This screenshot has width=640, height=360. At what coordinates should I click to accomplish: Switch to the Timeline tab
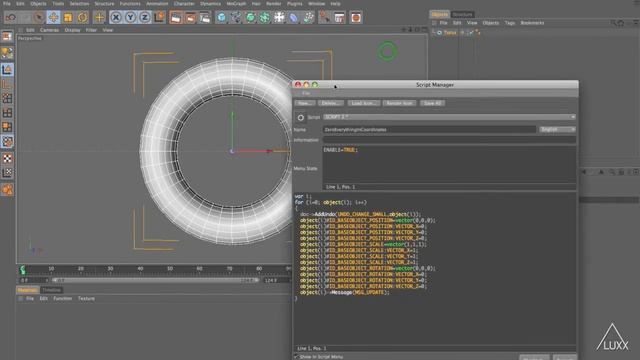tap(52, 290)
